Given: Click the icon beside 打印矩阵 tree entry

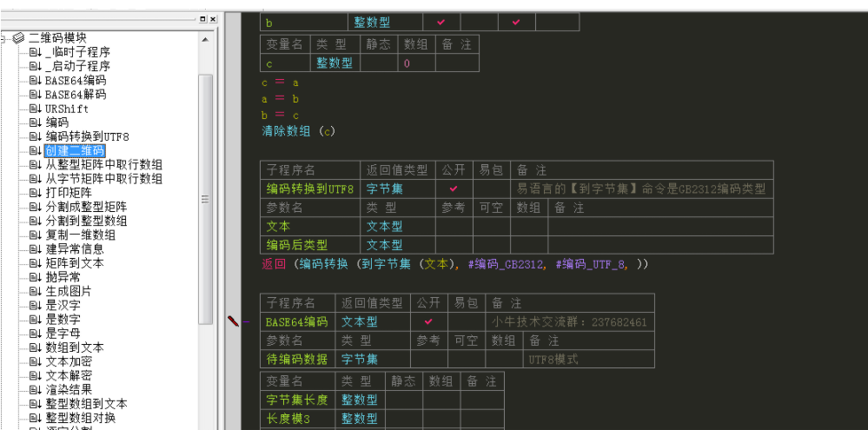Looking at the screenshot, I should click(x=35, y=193).
